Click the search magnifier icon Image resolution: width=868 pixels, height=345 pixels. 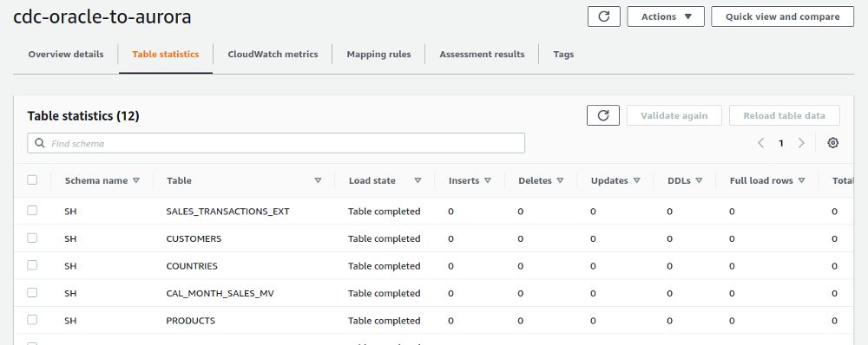tap(39, 143)
